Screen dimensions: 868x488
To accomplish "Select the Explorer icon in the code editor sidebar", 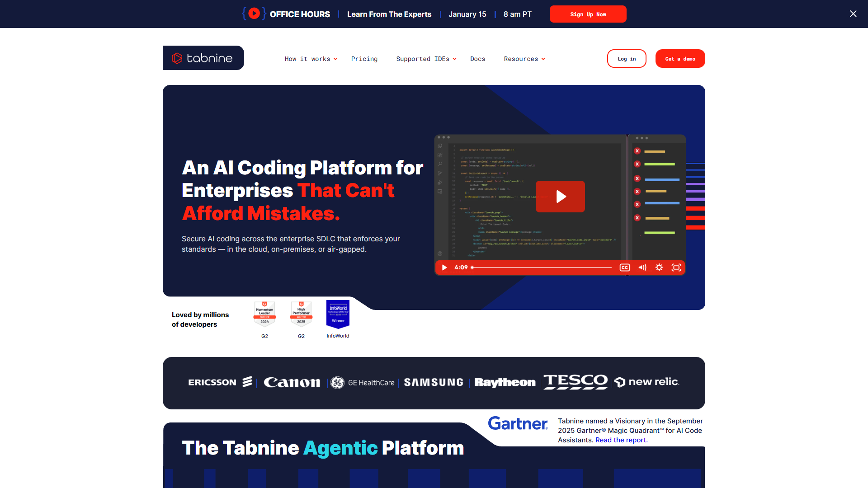I will (x=440, y=146).
